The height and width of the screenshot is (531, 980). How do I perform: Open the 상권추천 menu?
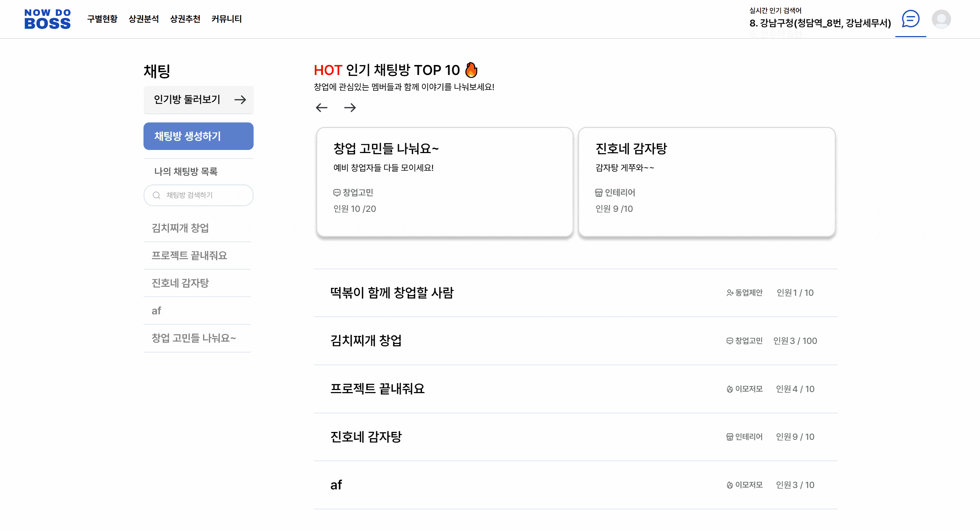click(185, 19)
